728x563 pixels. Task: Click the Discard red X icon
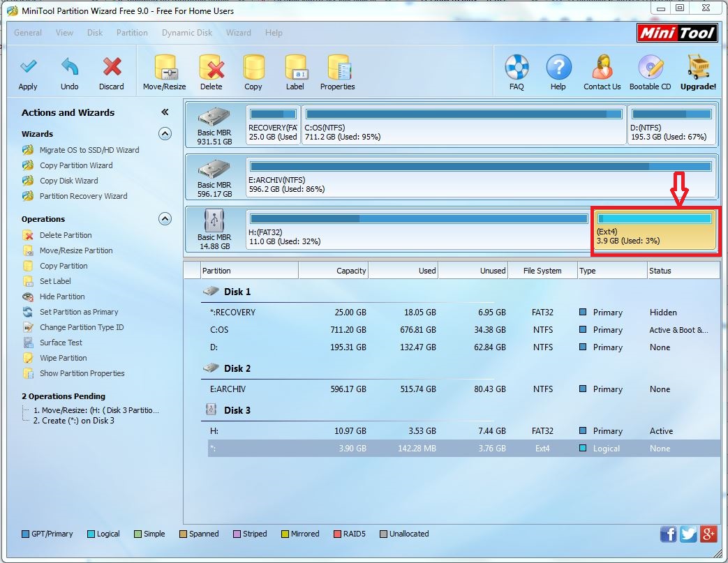(x=112, y=68)
